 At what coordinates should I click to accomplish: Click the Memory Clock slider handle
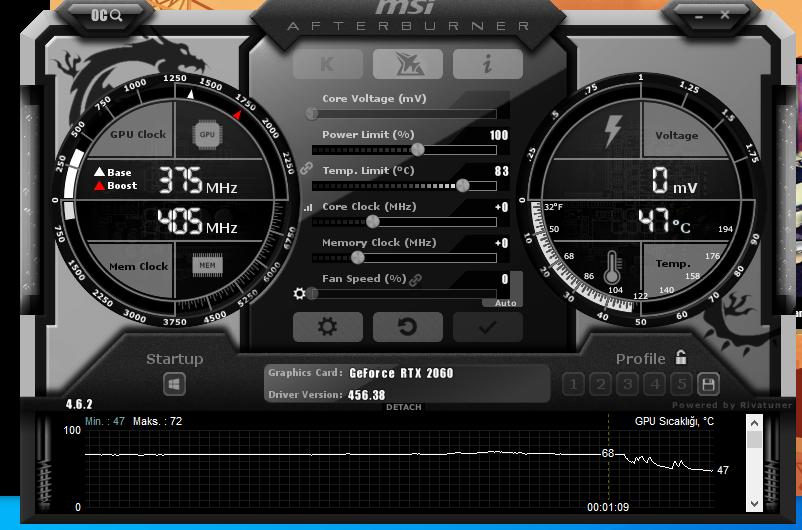[x=357, y=257]
